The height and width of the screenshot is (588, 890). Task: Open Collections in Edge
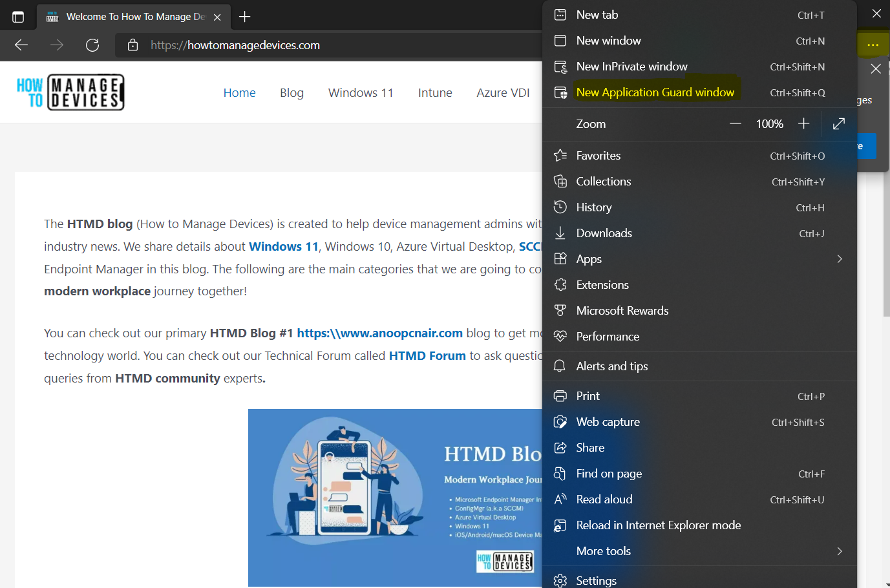point(603,181)
